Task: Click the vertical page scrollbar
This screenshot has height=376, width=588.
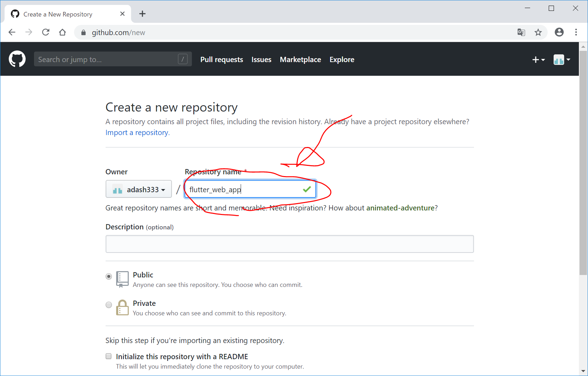Action: pos(583,161)
